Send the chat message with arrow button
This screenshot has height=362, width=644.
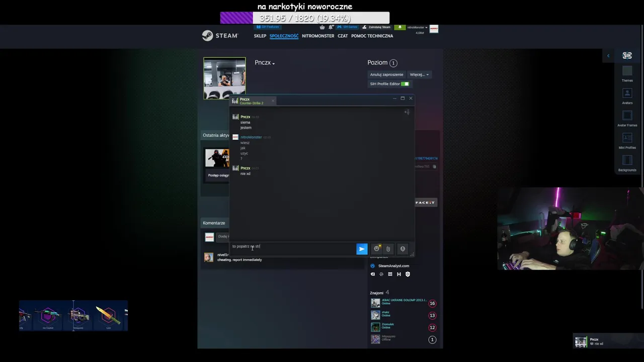362,249
